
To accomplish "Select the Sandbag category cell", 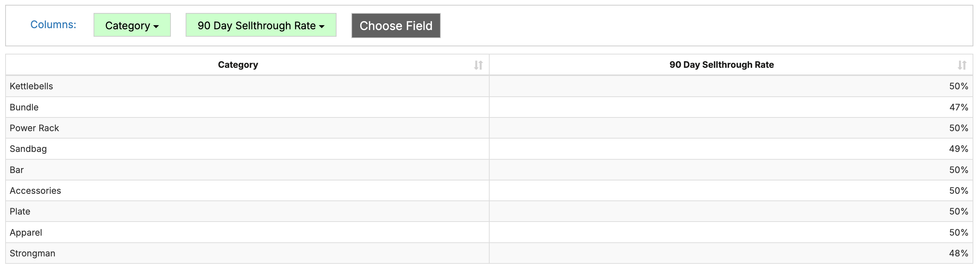I will pos(28,149).
